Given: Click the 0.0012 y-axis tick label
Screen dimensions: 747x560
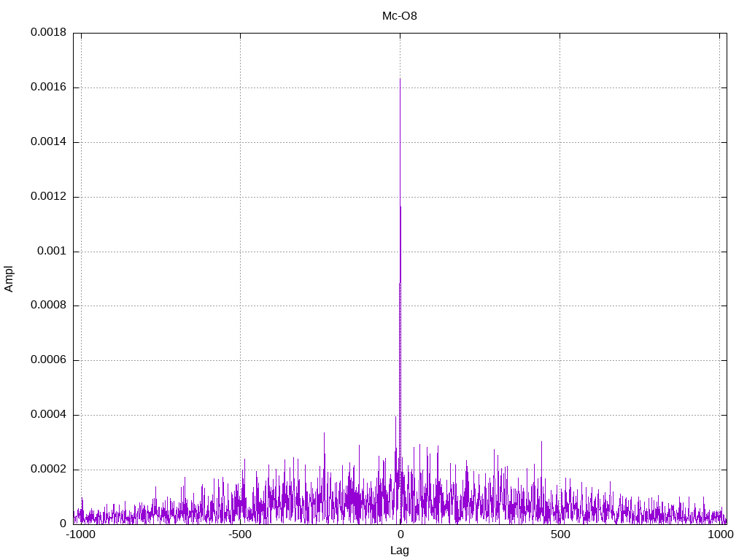Looking at the screenshot, I should [48, 196].
